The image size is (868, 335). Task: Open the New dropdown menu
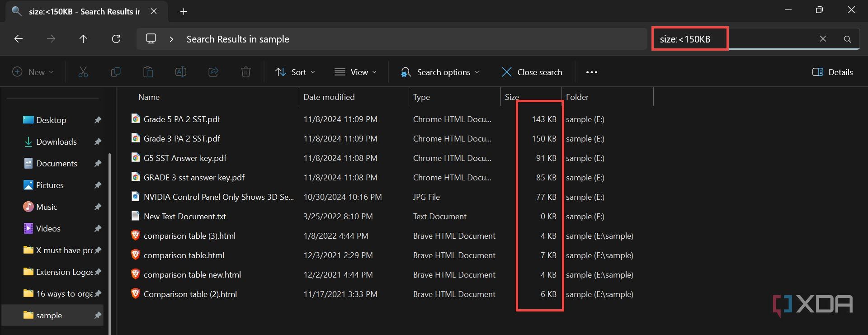click(x=33, y=72)
